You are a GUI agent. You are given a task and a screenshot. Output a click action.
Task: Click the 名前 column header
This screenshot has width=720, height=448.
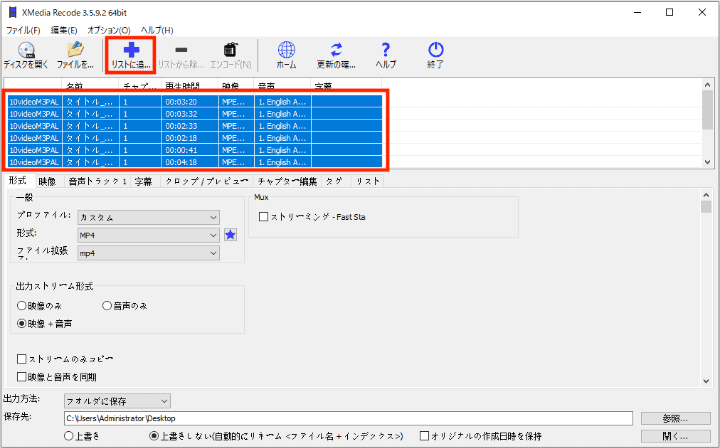(x=90, y=85)
